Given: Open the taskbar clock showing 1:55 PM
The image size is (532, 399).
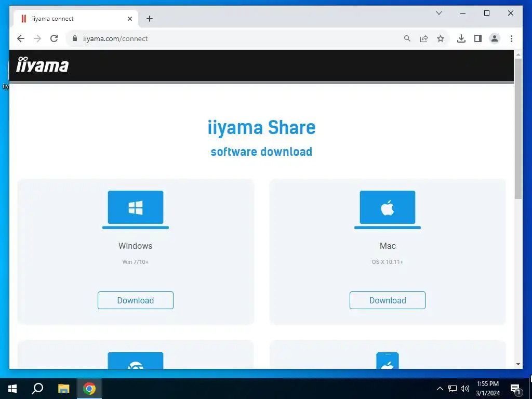Looking at the screenshot, I should pos(487,389).
